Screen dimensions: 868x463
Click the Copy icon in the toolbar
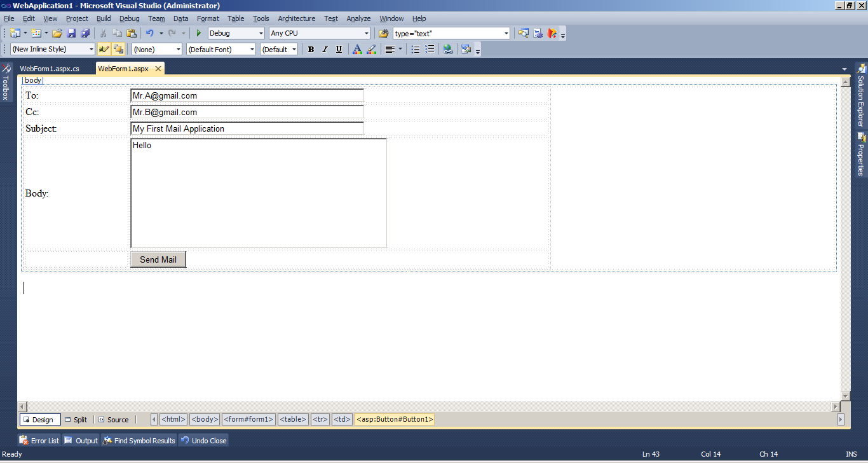coord(118,33)
